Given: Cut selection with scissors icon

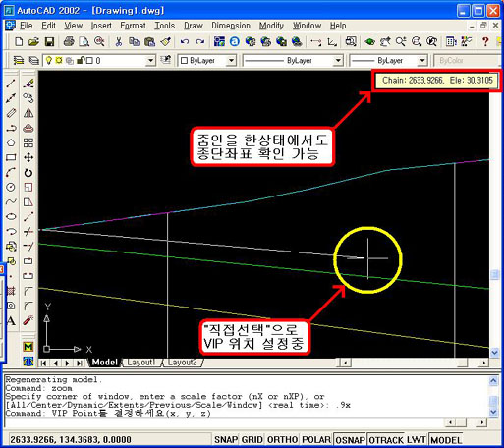Looking at the screenshot, I should 119,42.
